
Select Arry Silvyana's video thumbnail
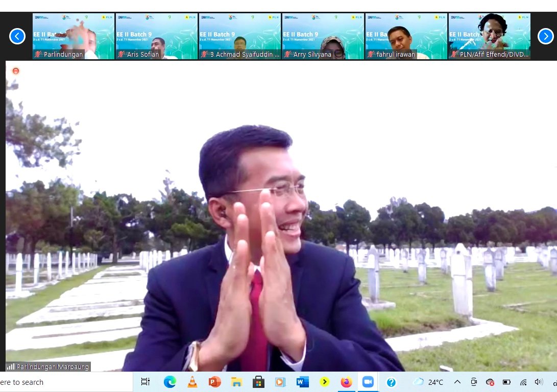click(x=323, y=36)
